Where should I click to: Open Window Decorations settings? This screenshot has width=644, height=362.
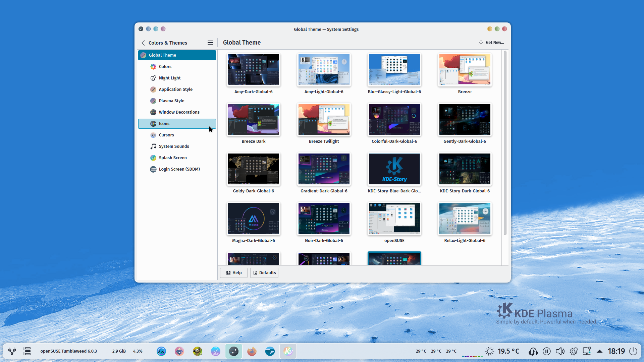[177, 112]
